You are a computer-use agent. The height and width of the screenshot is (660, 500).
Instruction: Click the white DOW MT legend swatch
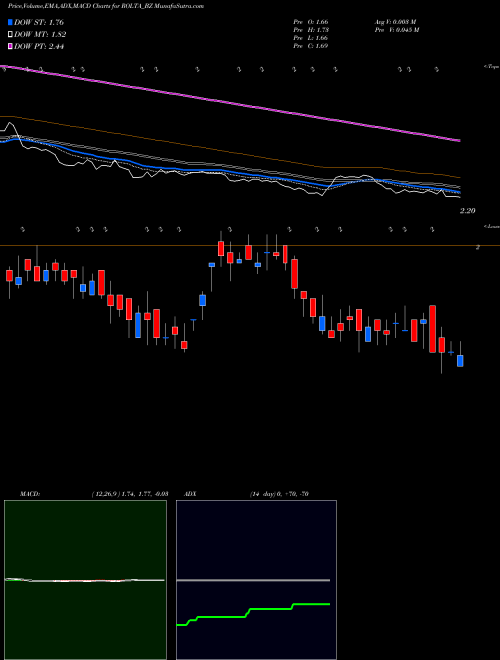(11, 35)
